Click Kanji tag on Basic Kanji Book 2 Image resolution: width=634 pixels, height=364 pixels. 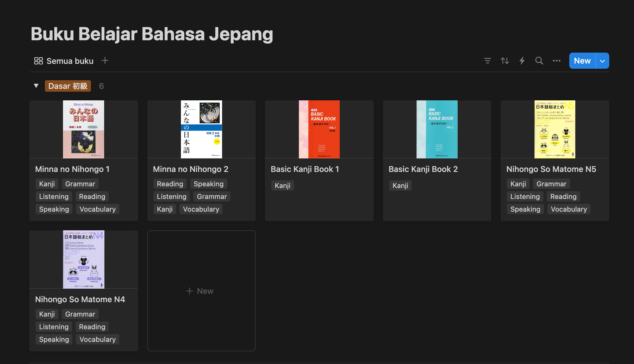pyautogui.click(x=400, y=185)
